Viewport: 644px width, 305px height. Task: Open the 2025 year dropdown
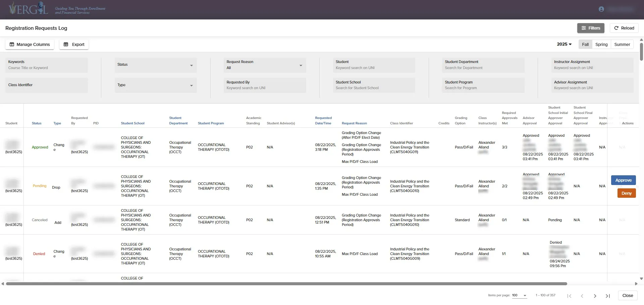[x=564, y=44]
